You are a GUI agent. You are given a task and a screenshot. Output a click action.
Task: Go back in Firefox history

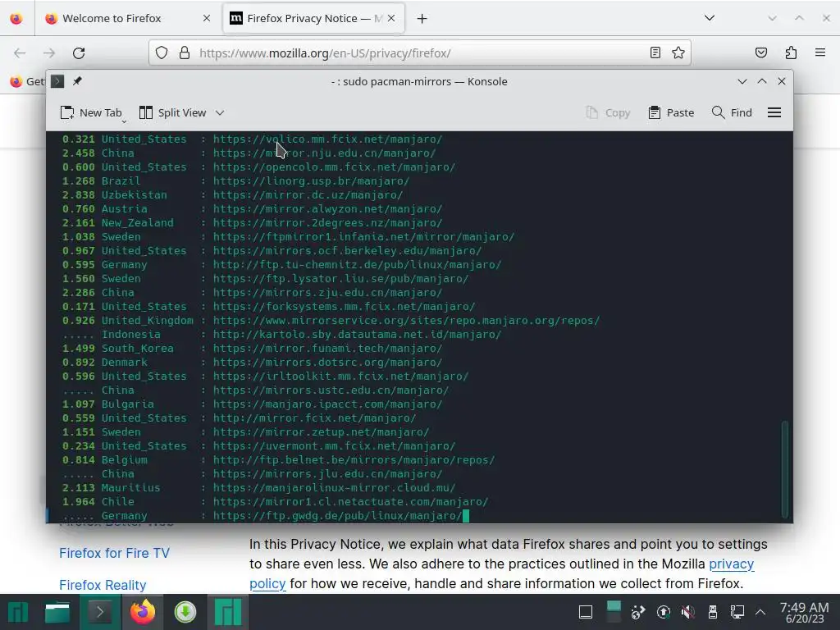click(x=20, y=53)
